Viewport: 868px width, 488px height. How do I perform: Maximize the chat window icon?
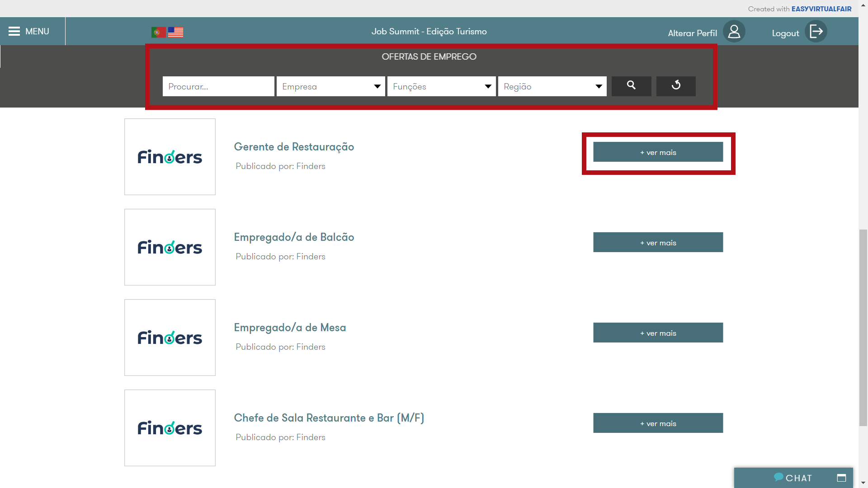(841, 478)
